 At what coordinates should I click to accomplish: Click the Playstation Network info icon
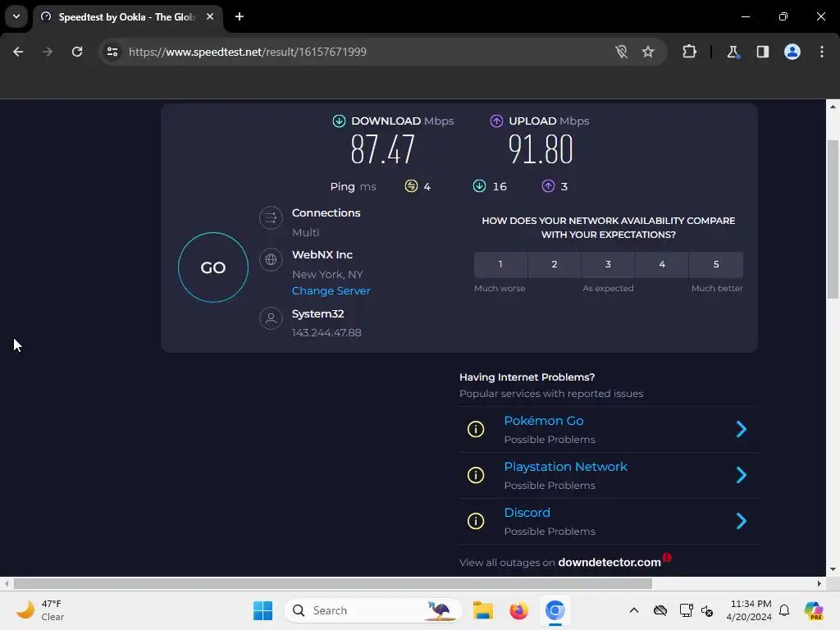(476, 475)
